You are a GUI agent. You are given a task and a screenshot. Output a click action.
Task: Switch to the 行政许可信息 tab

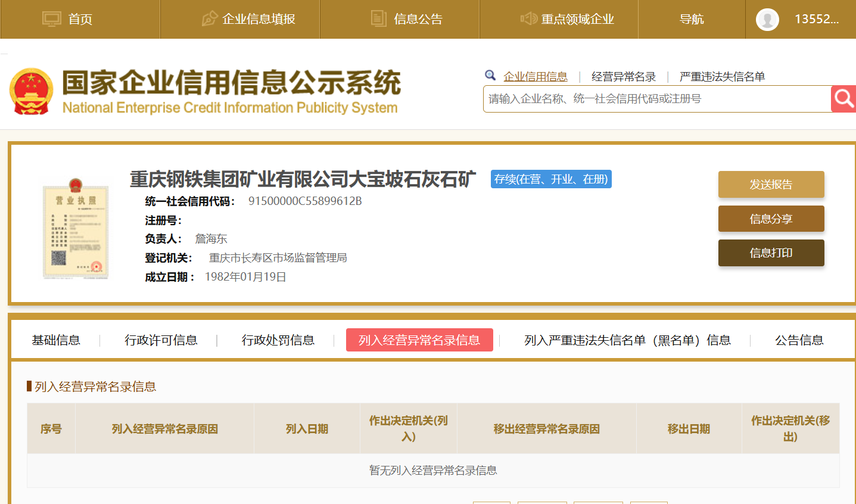pyautogui.click(x=161, y=340)
